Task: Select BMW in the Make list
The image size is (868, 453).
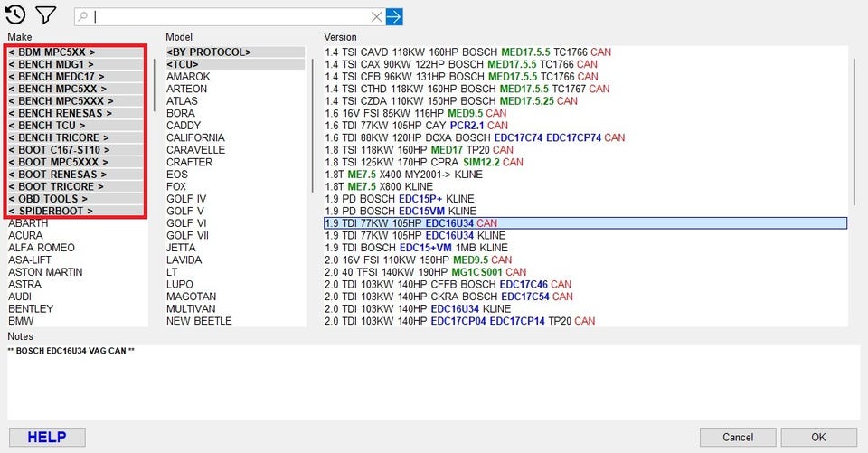Action: pyautogui.click(x=21, y=321)
